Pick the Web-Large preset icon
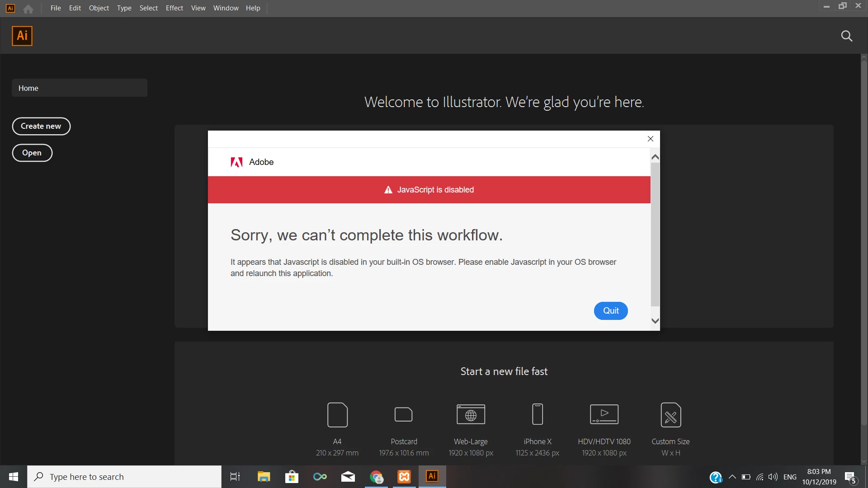The height and width of the screenshot is (488, 868). tap(471, 414)
